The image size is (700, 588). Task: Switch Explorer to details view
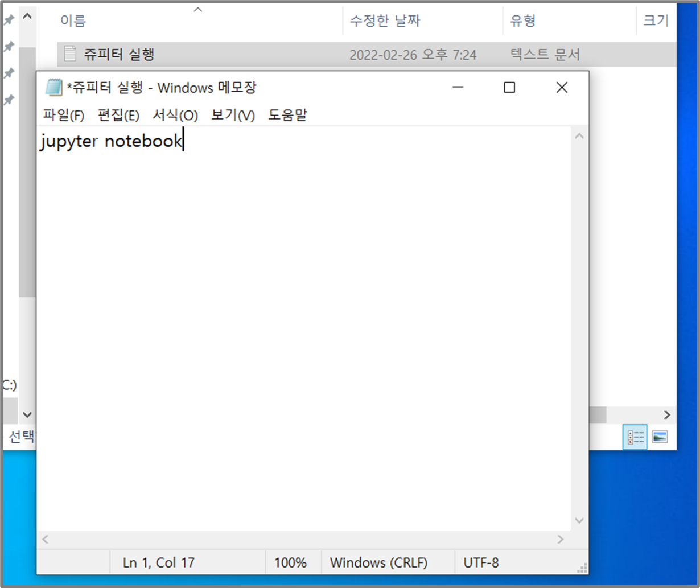click(x=635, y=437)
